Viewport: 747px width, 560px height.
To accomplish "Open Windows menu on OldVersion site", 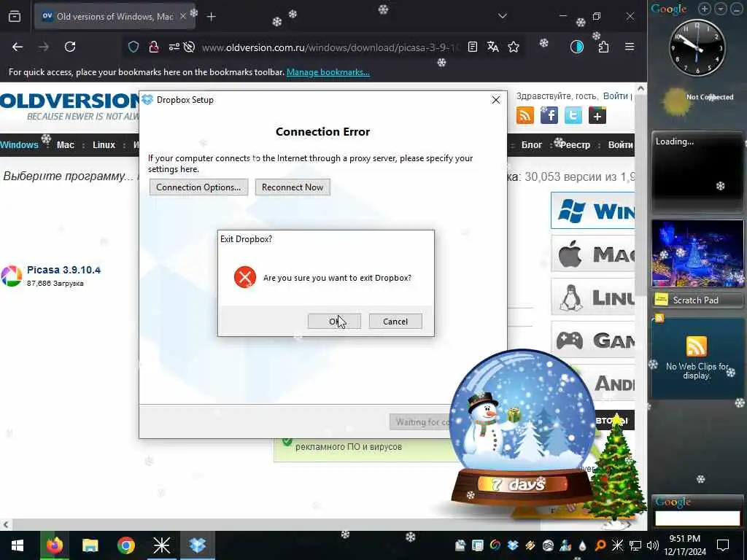I will click(x=19, y=145).
